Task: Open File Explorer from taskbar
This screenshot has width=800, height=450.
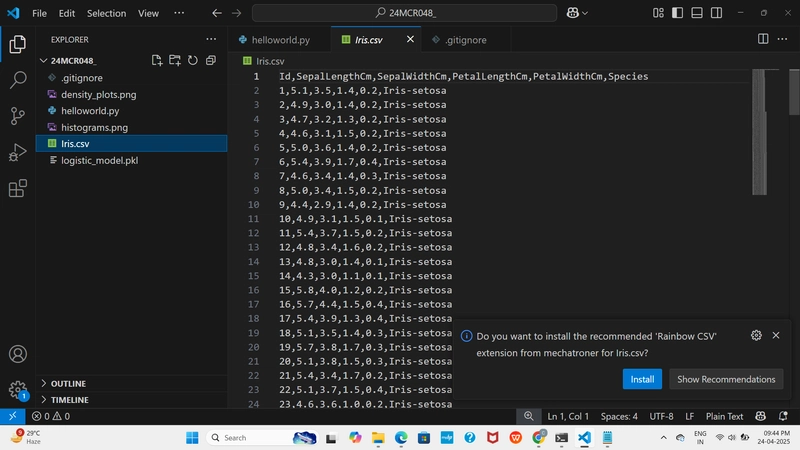Action: (x=378, y=438)
